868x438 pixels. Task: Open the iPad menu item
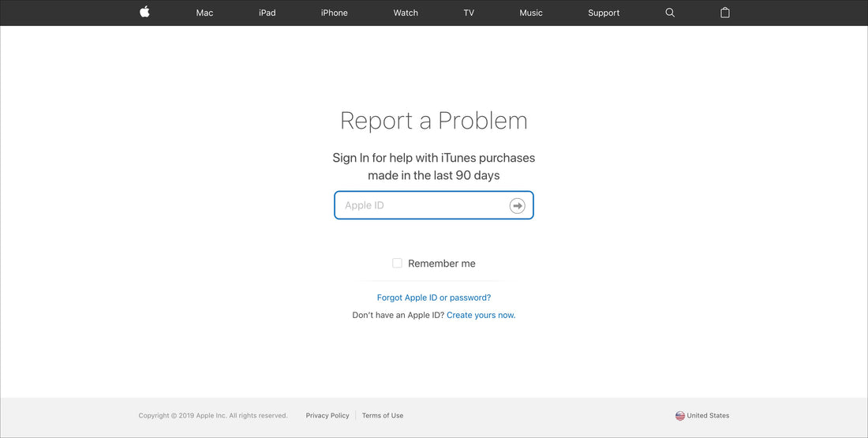[267, 13]
